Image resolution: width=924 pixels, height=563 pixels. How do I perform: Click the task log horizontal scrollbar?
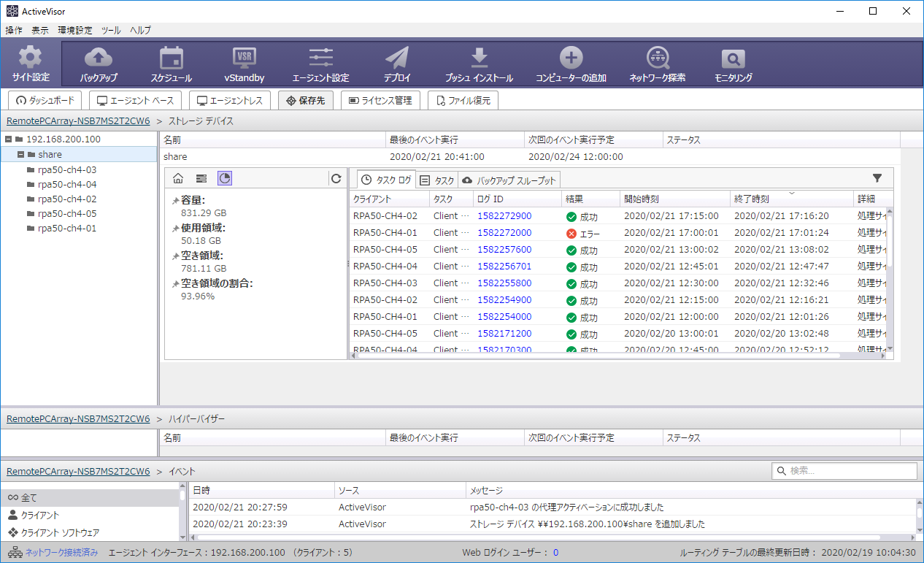[x=598, y=356]
